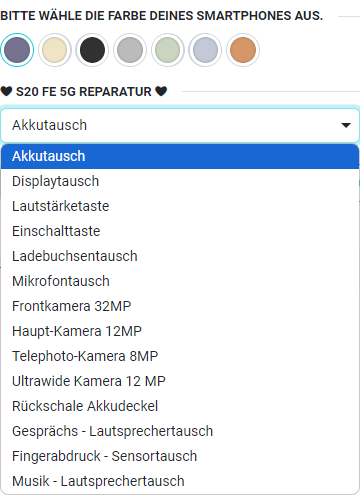
Task: Choose Mikrofontausch repair option
Action: coord(180,281)
